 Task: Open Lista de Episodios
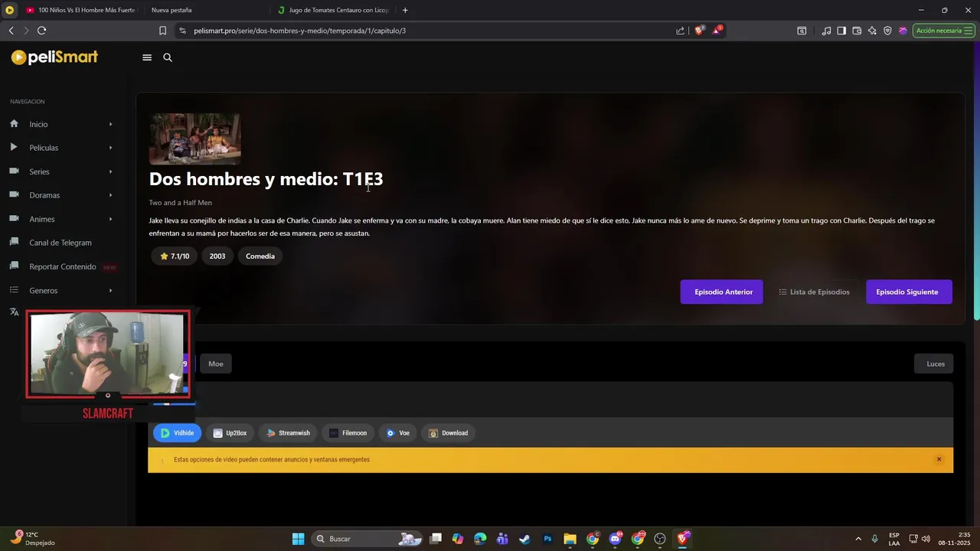tap(814, 292)
